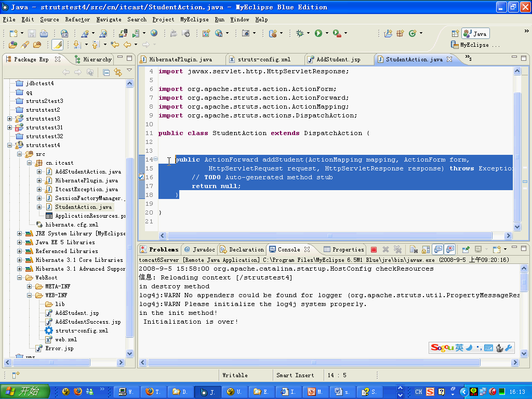Toggle show console on standard error change
Viewport: 532px width, 399px height.
pyautogui.click(x=450, y=250)
